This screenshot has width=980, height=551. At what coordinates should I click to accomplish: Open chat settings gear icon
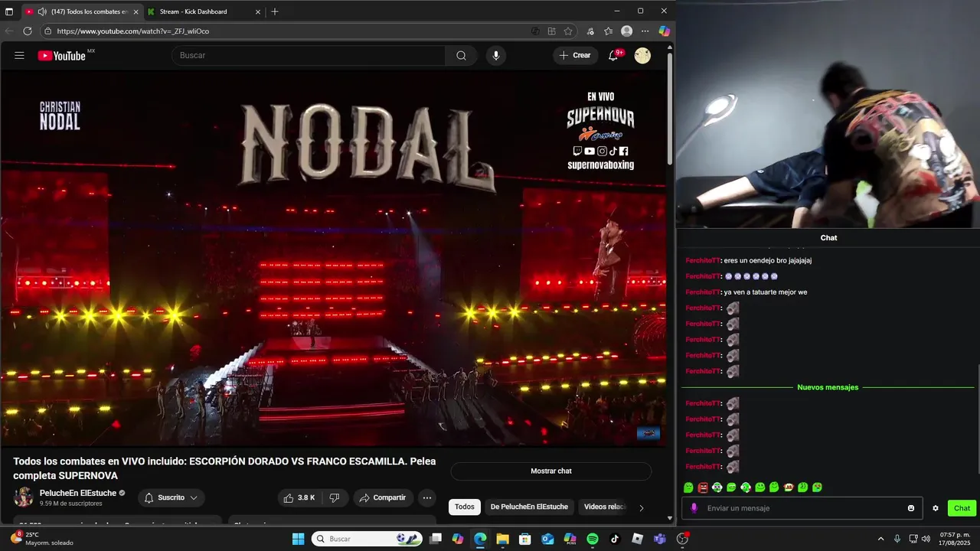[x=936, y=508]
